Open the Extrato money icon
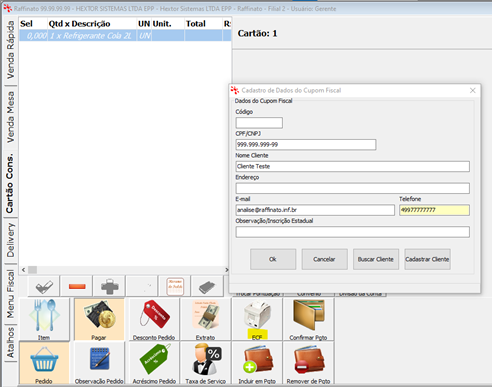The image size is (492, 387). click(x=205, y=319)
